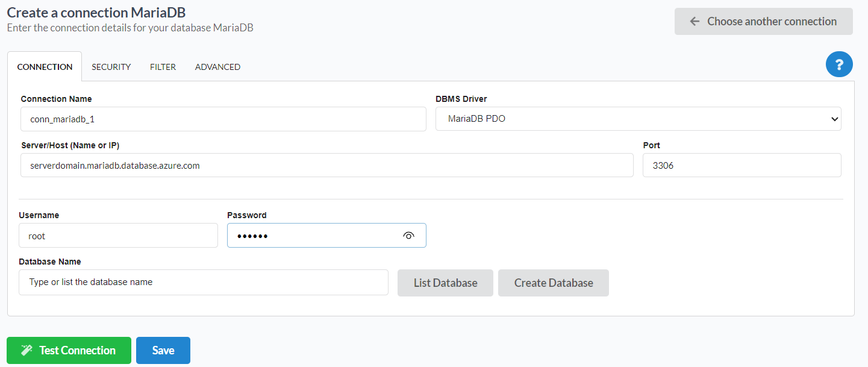Select the Port field showing 3306

pyautogui.click(x=741, y=165)
